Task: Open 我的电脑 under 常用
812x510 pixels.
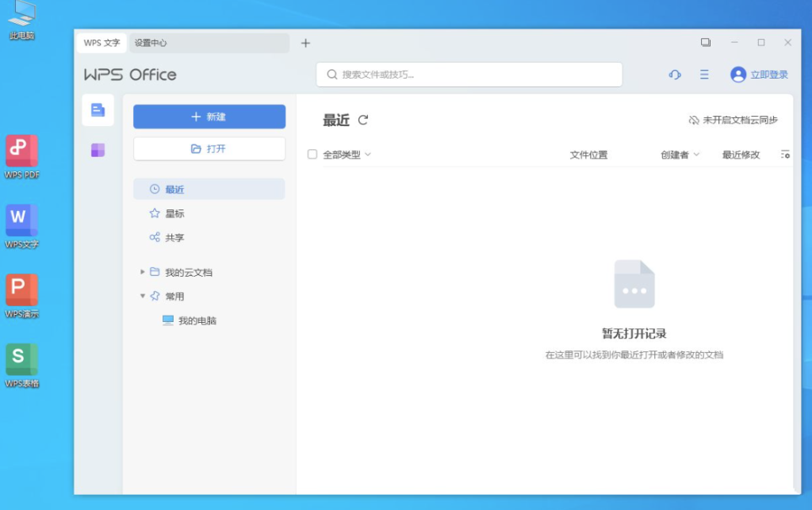Action: [190, 320]
